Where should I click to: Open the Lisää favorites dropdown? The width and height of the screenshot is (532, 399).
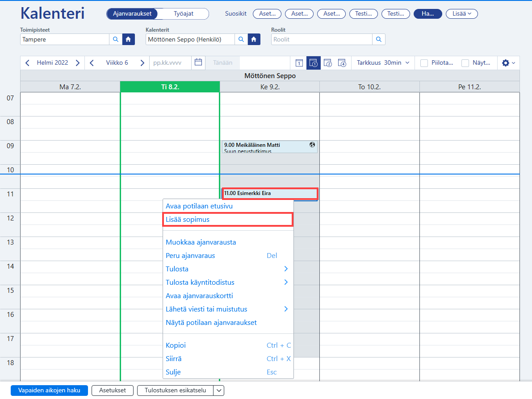(x=461, y=13)
